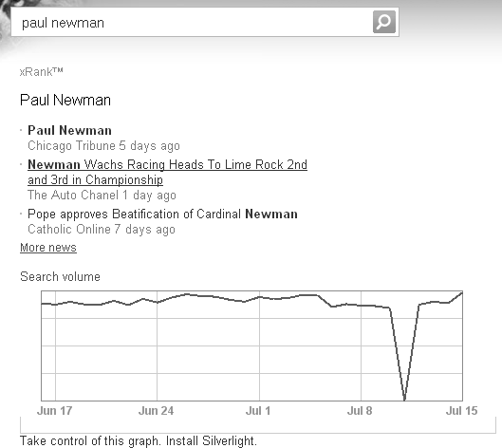Click into the paul newman search field
The height and width of the screenshot is (448, 502).
pyautogui.click(x=192, y=22)
